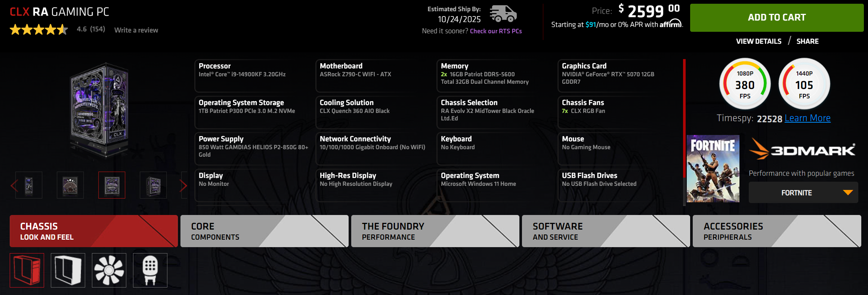Screen dimensions: 868x295
Task: Open the High-Res Display spec card
Action: tap(374, 185)
